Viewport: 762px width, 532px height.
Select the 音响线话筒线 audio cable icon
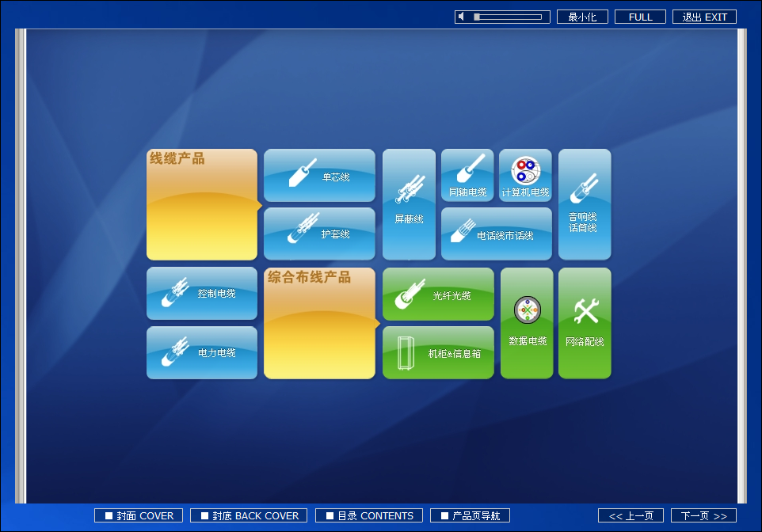point(584,204)
